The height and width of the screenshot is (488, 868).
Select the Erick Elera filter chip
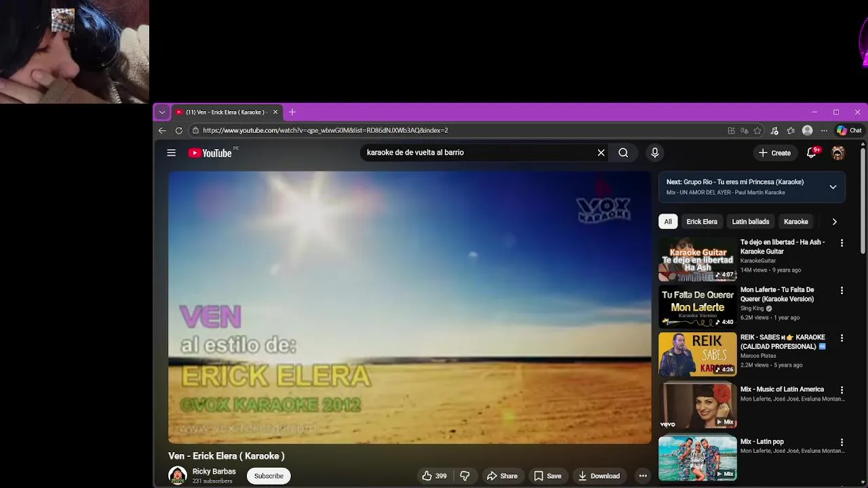[x=702, y=222]
